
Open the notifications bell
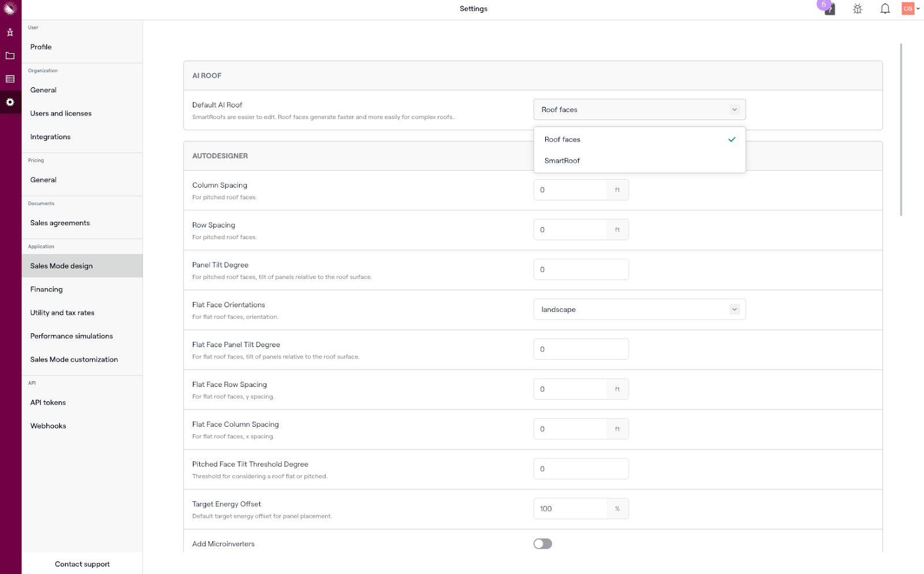[x=885, y=9]
